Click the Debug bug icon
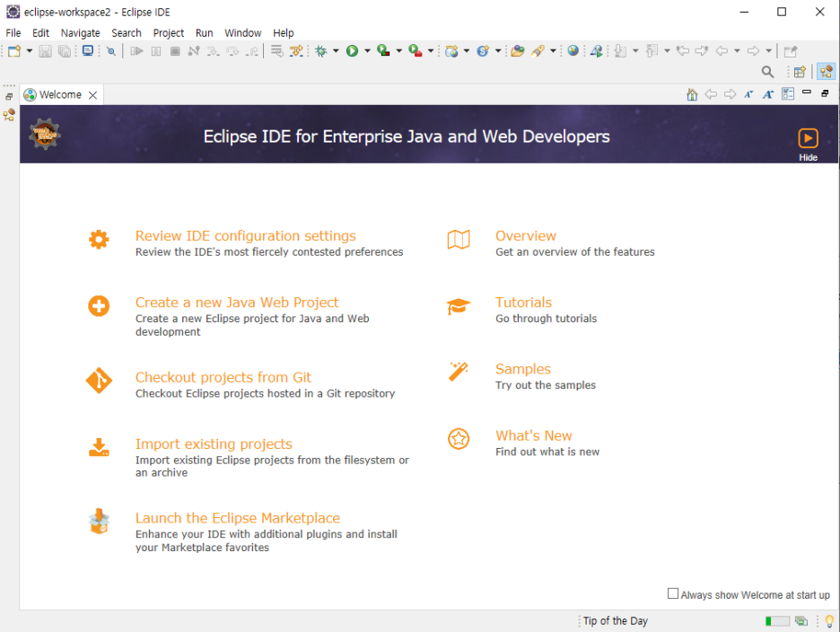Viewport: 840px width, 632px height. pos(321,51)
